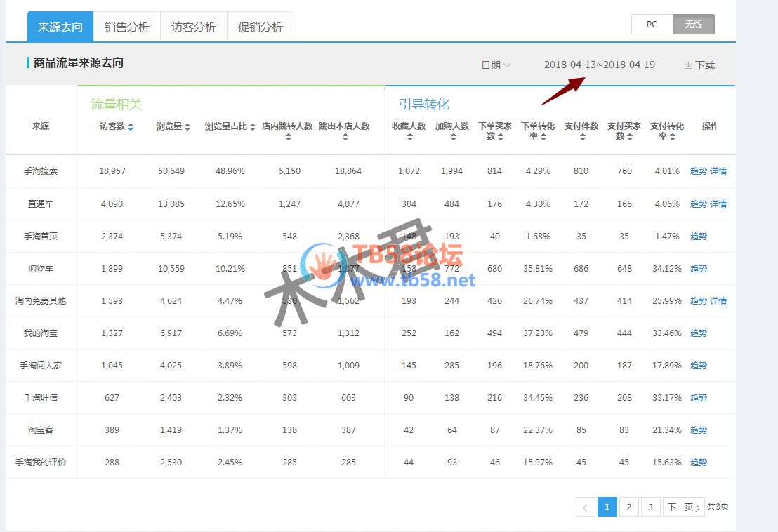Screen dimensions: 778x532
Task: Click the 下载 download icon
Action: point(688,65)
